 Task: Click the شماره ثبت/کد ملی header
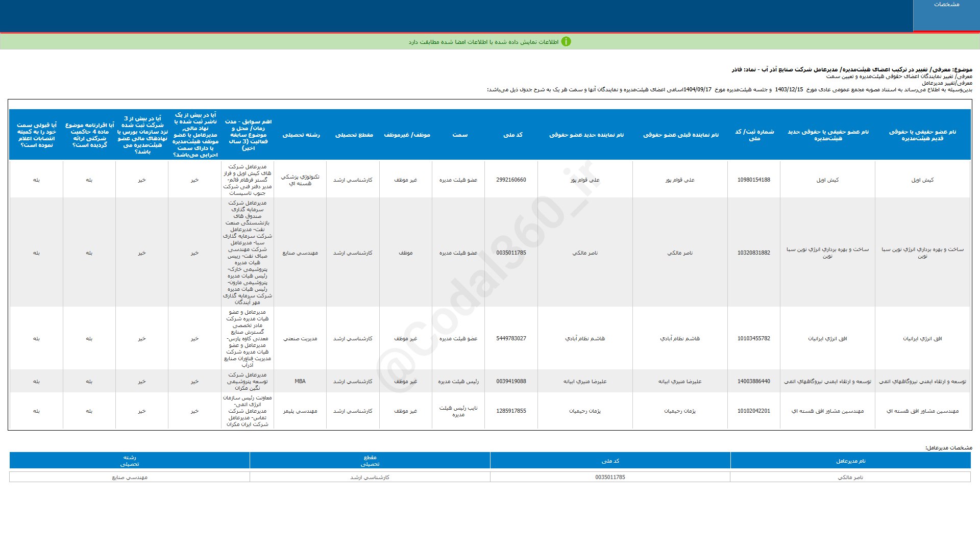point(754,135)
